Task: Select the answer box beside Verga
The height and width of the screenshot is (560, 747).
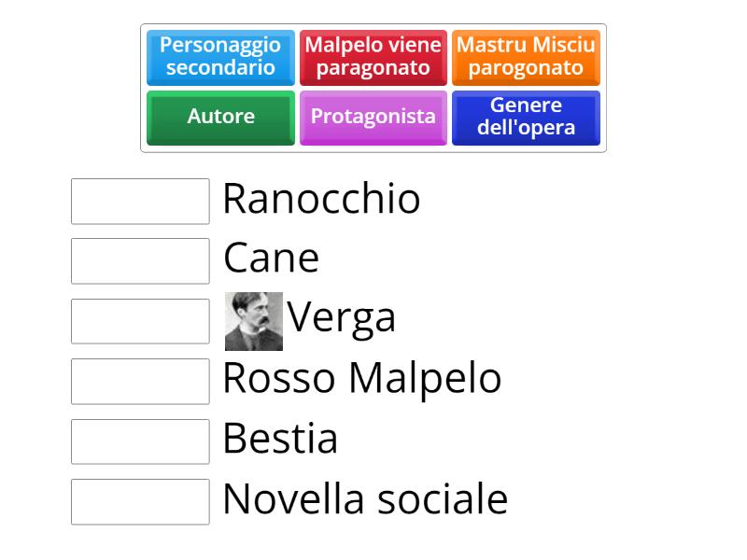Action: pos(139,321)
